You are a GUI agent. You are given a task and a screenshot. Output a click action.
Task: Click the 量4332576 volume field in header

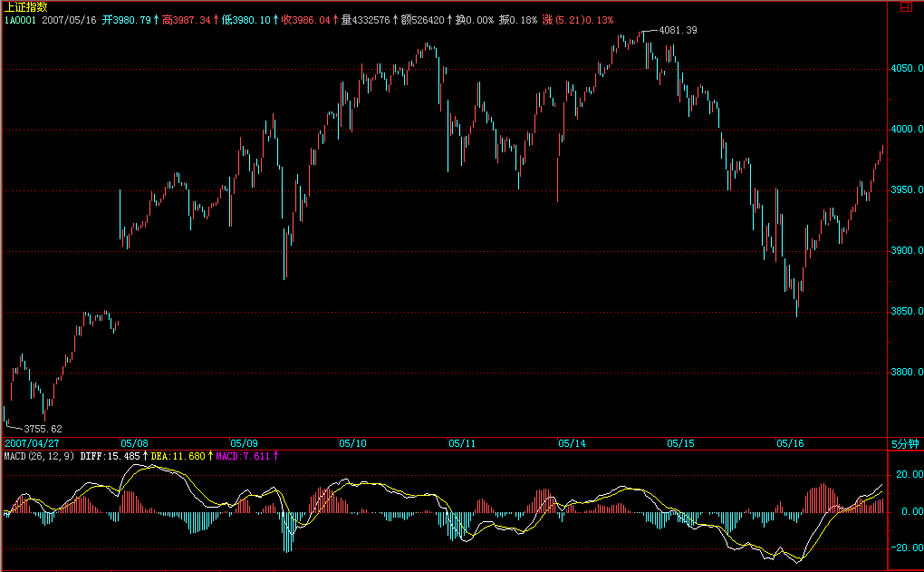click(x=365, y=18)
